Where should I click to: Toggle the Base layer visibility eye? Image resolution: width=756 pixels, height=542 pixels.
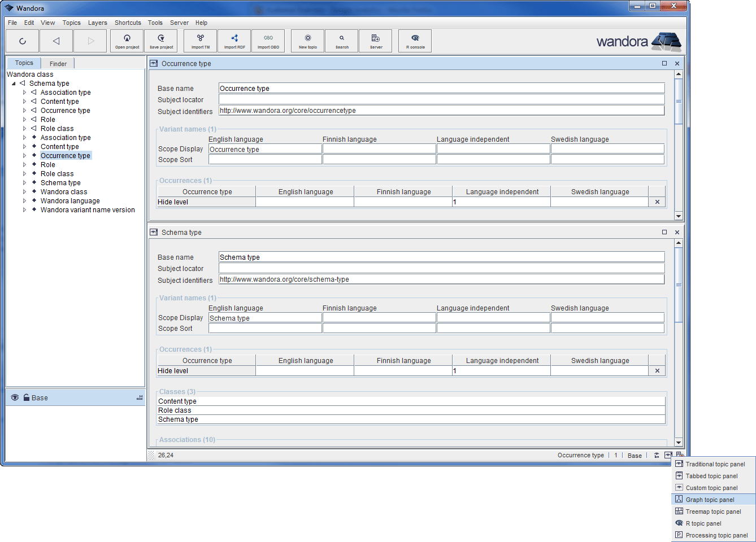point(14,397)
